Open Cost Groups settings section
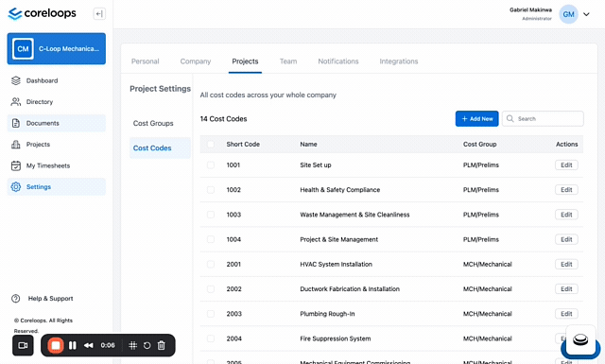The image size is (605, 364). [x=153, y=123]
